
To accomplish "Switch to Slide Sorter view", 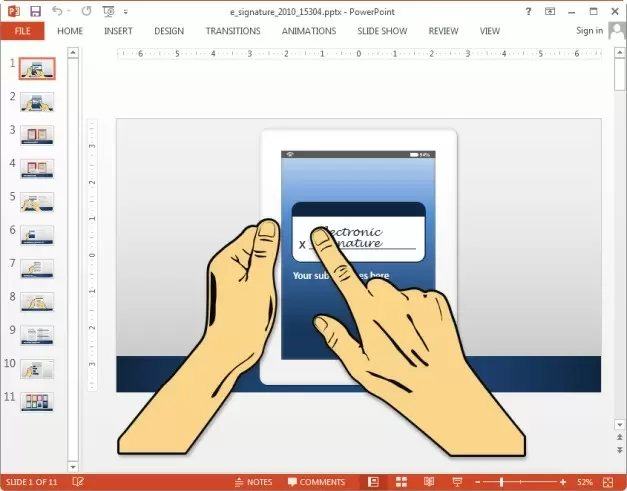I will 400,482.
